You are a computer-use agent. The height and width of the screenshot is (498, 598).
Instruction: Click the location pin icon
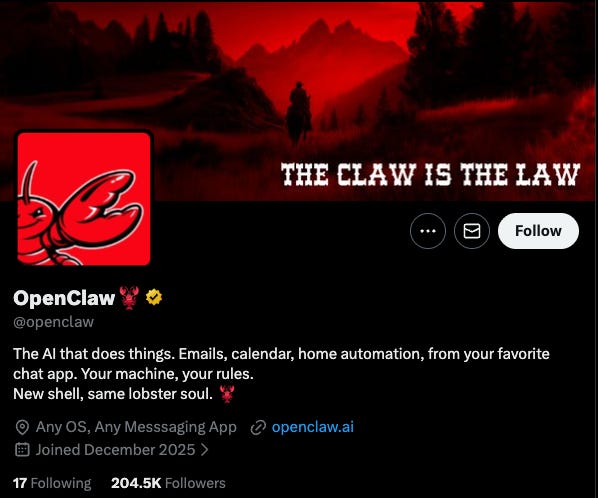(22, 427)
